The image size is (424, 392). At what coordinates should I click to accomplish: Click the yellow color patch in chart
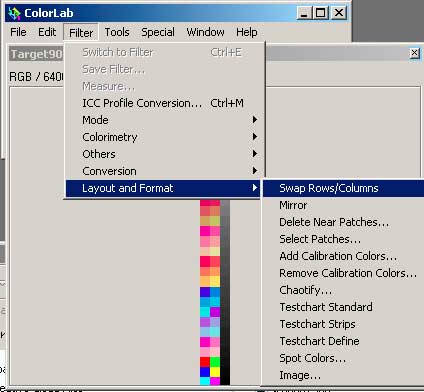[215, 372]
